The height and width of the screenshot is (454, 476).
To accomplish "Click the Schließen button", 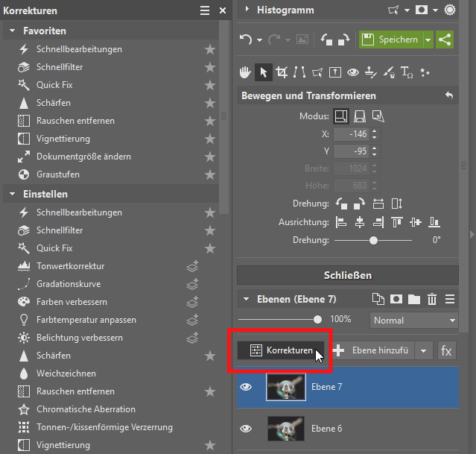I will coord(347,275).
